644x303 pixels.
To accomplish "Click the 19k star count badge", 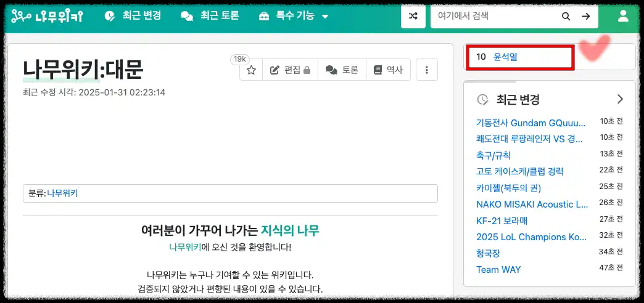I will coord(240,59).
